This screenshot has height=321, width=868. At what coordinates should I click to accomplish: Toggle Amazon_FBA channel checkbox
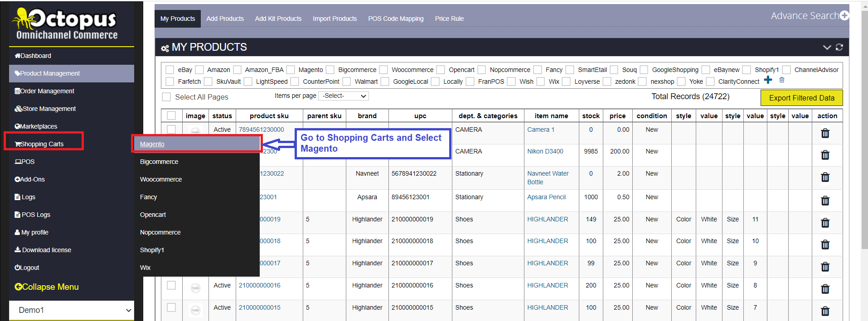(237, 70)
